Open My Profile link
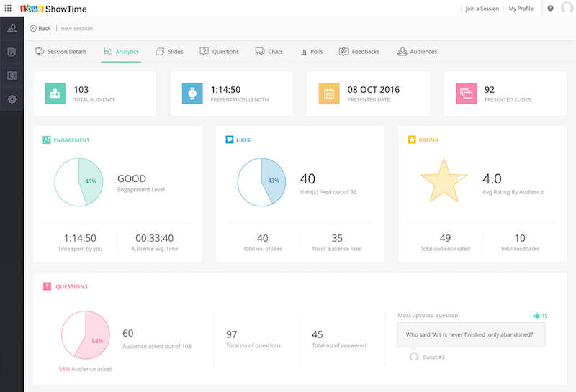This screenshot has height=392, width=576. (x=521, y=9)
